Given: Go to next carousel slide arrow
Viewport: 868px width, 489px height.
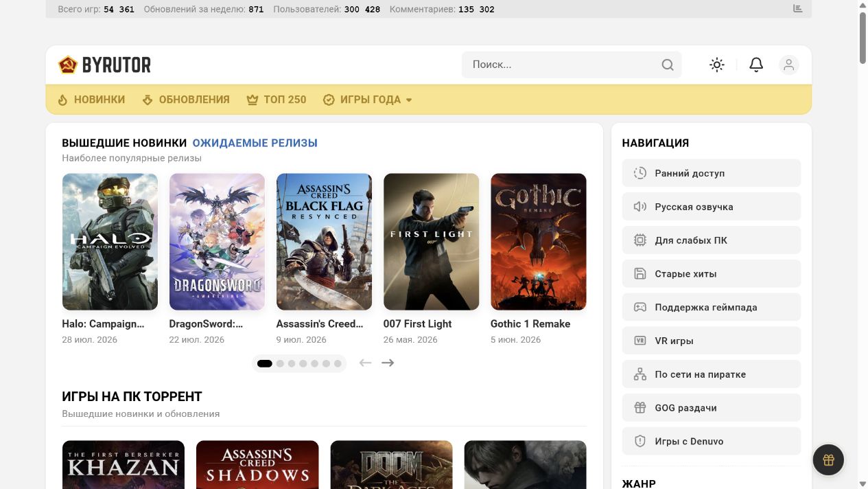Looking at the screenshot, I should 388,363.
